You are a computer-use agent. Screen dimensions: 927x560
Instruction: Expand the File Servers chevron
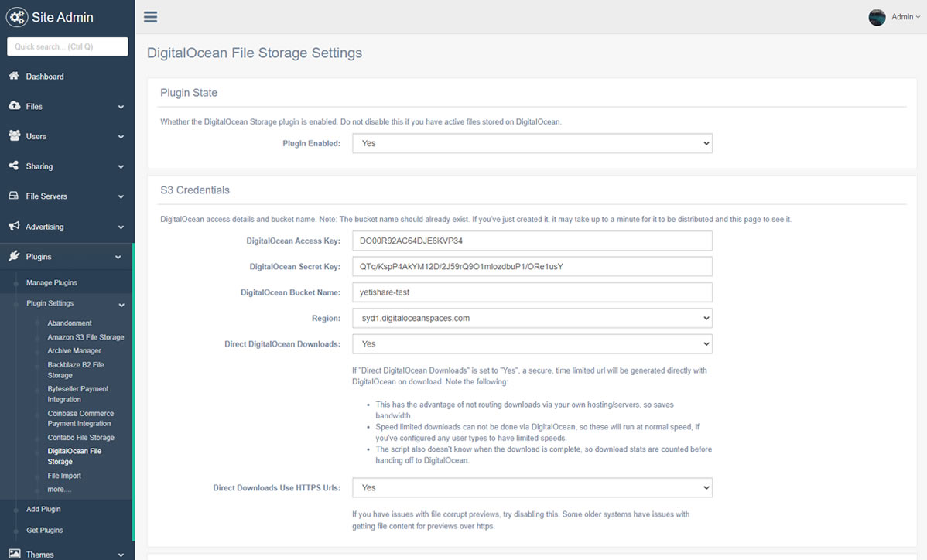[x=121, y=196]
